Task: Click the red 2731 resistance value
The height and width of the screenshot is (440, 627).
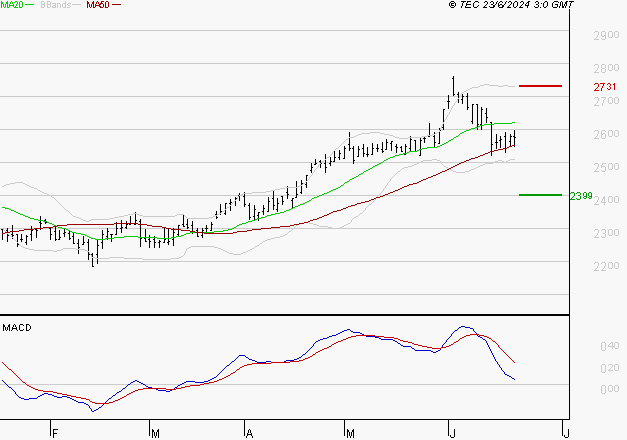Action: point(605,86)
